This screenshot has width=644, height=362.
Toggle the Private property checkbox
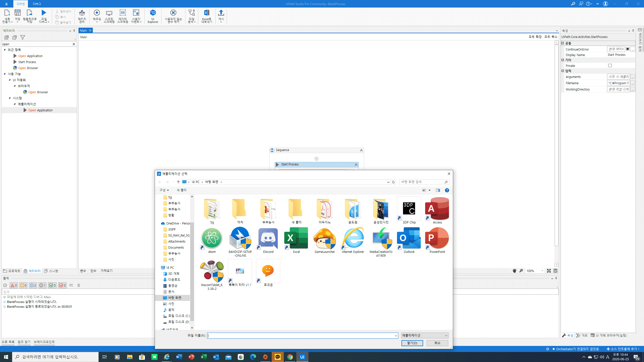point(610,66)
